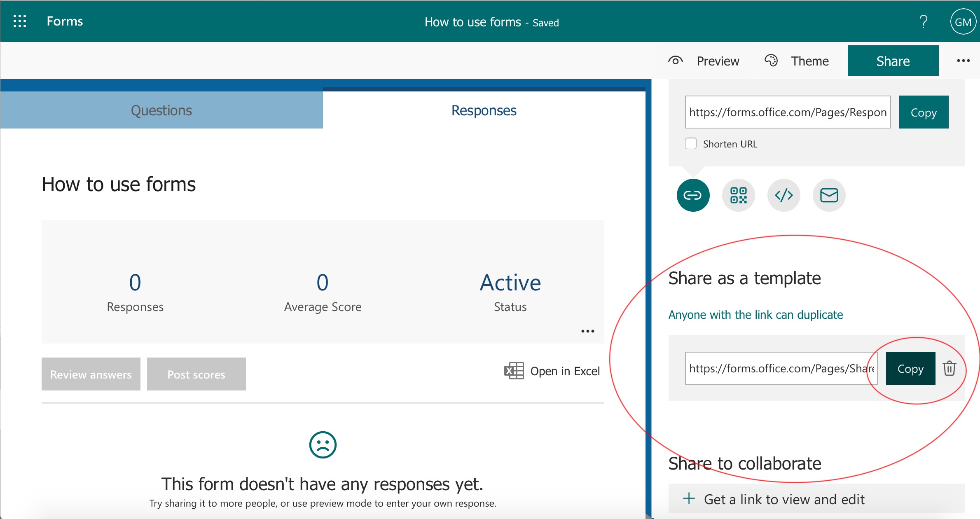Select the email sharing icon
Screen dimensions: 980x519
[829, 195]
